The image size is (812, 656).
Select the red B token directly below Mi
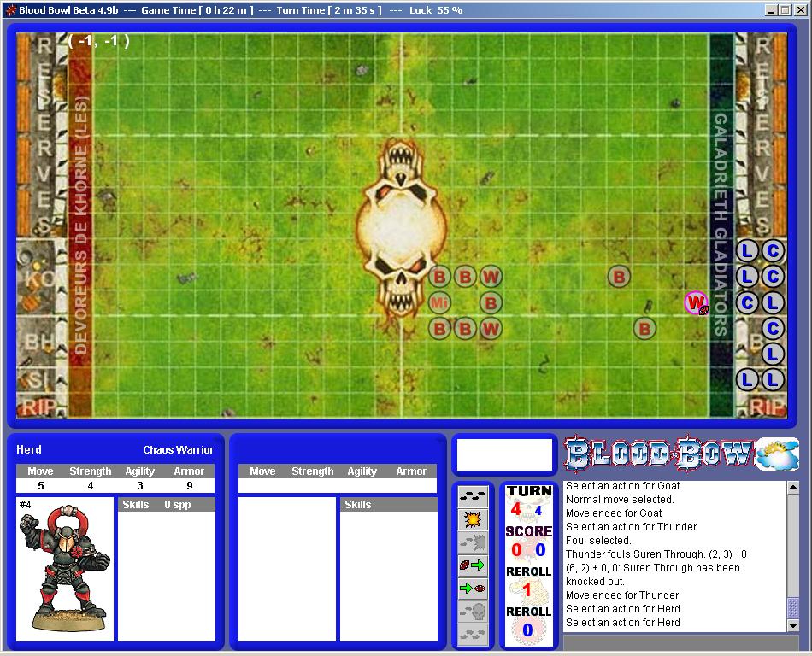[439, 329]
